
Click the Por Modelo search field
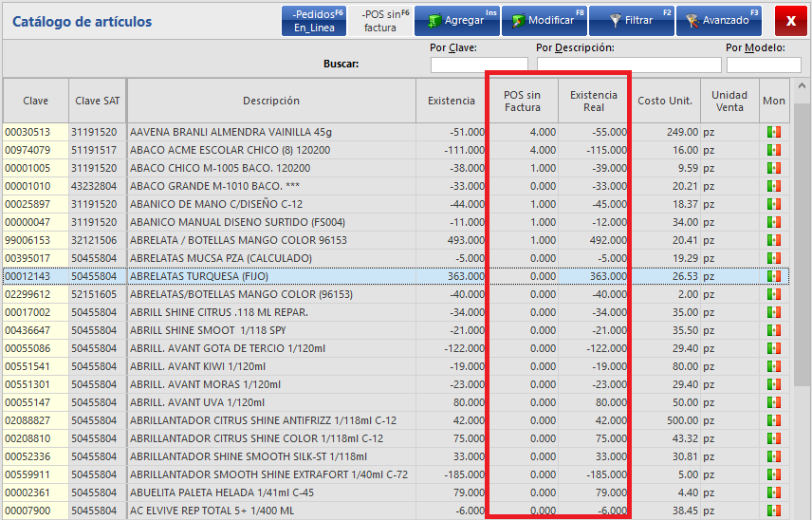tap(763, 65)
